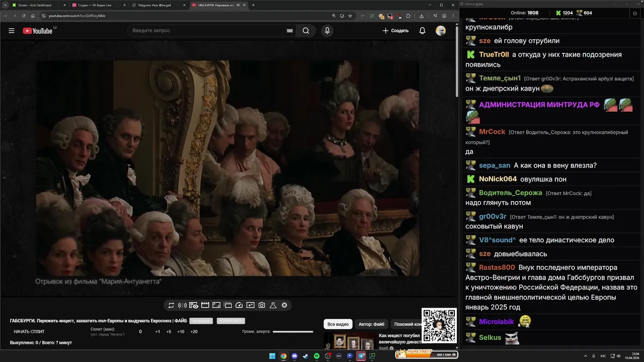
Task: Click the resize player frame icon
Action: coord(216,305)
